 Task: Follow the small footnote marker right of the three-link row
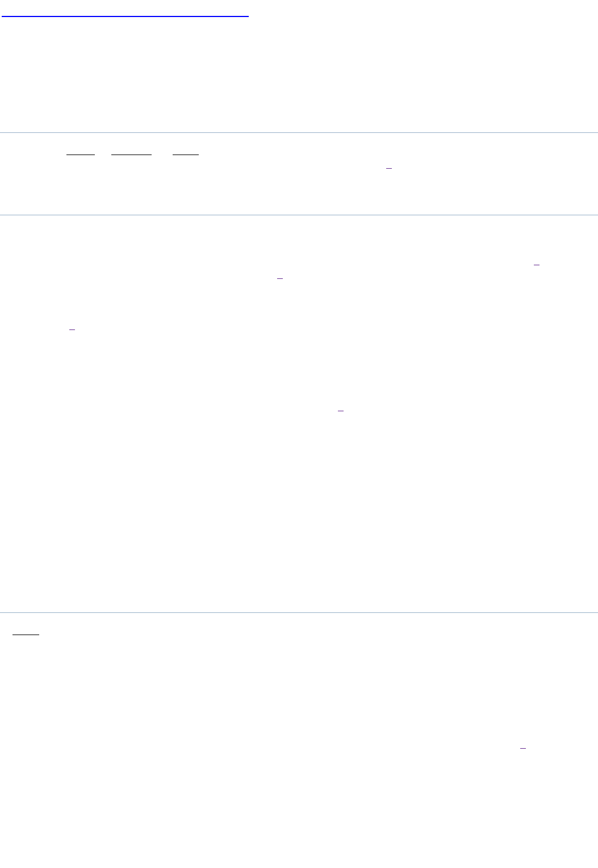(389, 169)
